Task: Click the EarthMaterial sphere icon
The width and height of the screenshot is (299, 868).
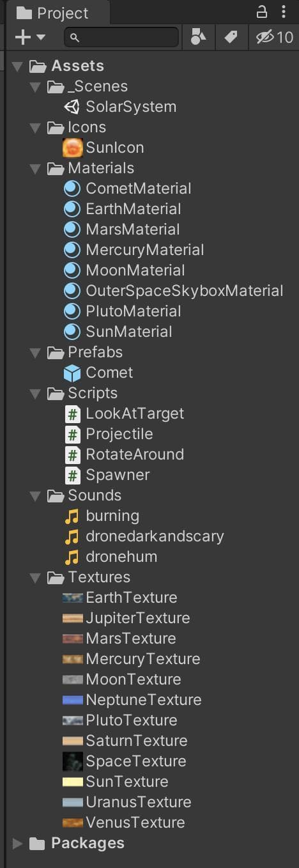Action: click(x=72, y=209)
